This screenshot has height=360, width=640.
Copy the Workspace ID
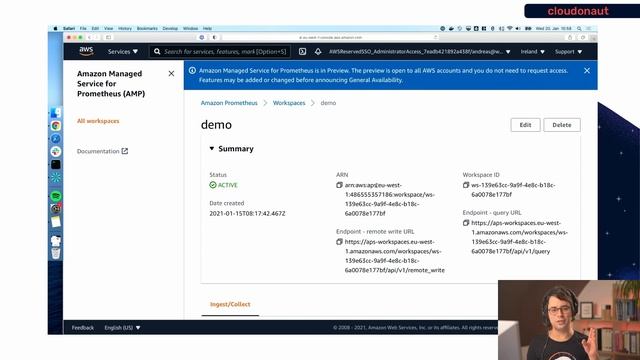[x=466, y=185]
